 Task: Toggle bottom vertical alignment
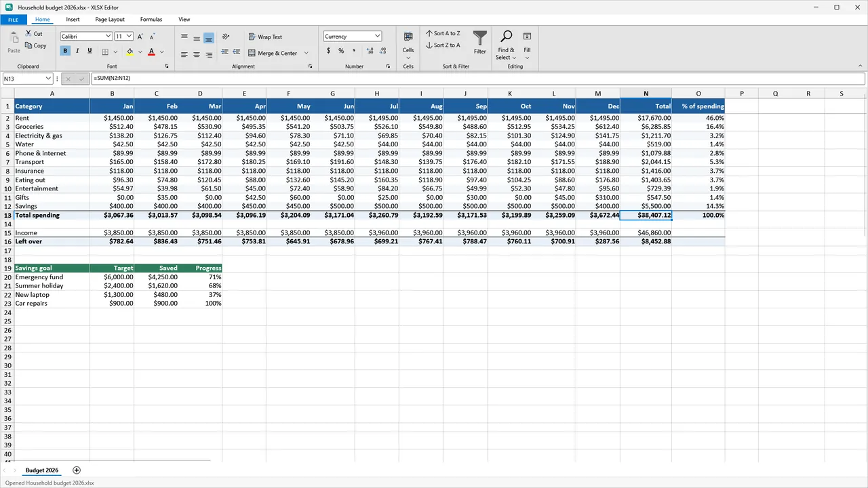(209, 38)
